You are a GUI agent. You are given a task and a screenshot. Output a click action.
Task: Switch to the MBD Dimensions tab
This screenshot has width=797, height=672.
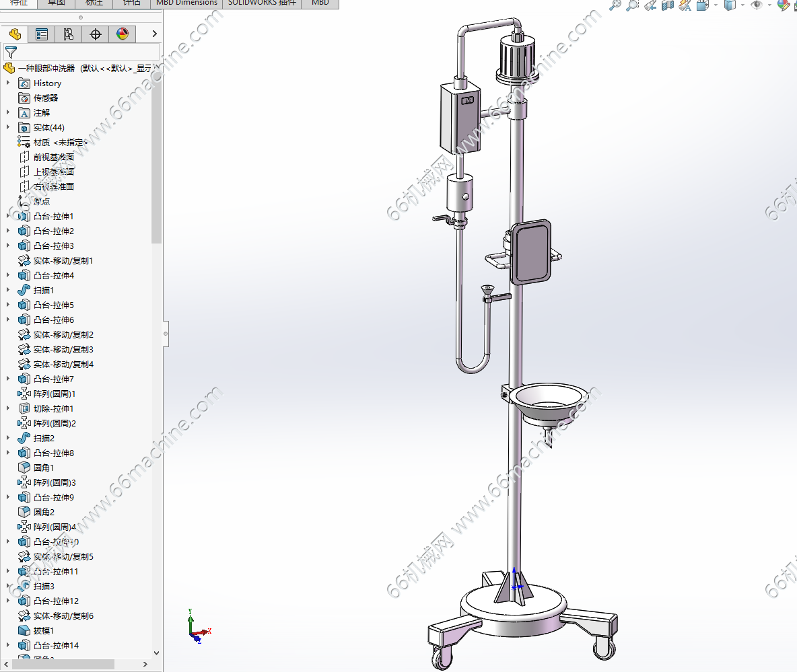(x=186, y=3)
